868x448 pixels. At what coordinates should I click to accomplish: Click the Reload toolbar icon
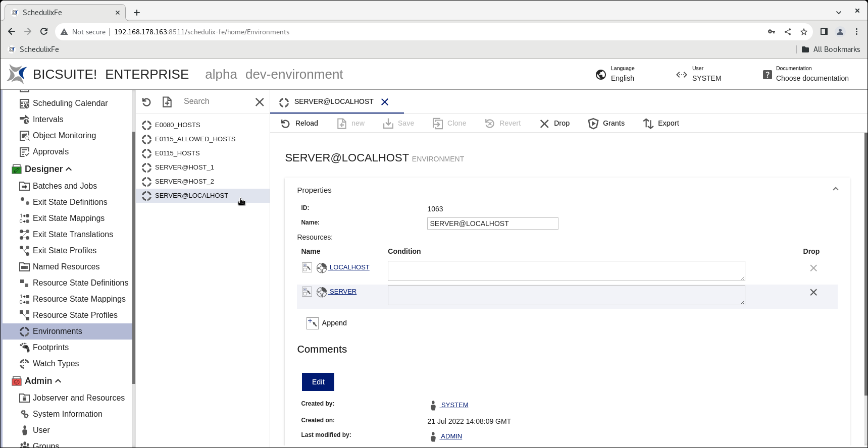286,124
